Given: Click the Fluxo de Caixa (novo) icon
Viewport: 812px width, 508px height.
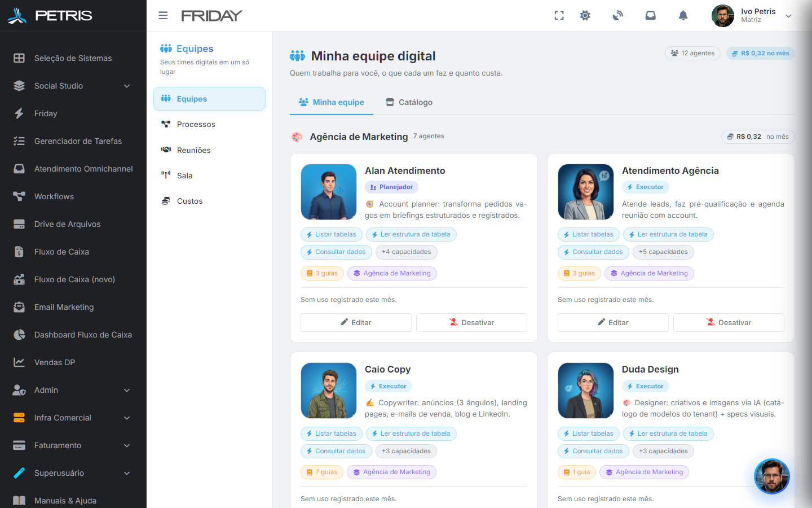Looking at the screenshot, I should coord(19,279).
